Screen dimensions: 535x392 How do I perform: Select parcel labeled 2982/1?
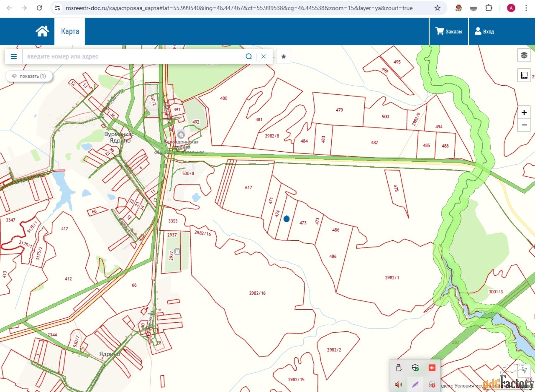tap(392, 278)
